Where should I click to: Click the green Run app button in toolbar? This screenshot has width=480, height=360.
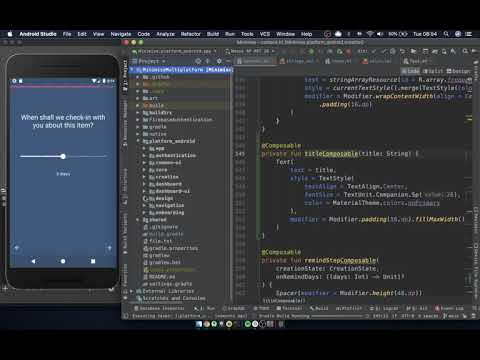point(311,51)
